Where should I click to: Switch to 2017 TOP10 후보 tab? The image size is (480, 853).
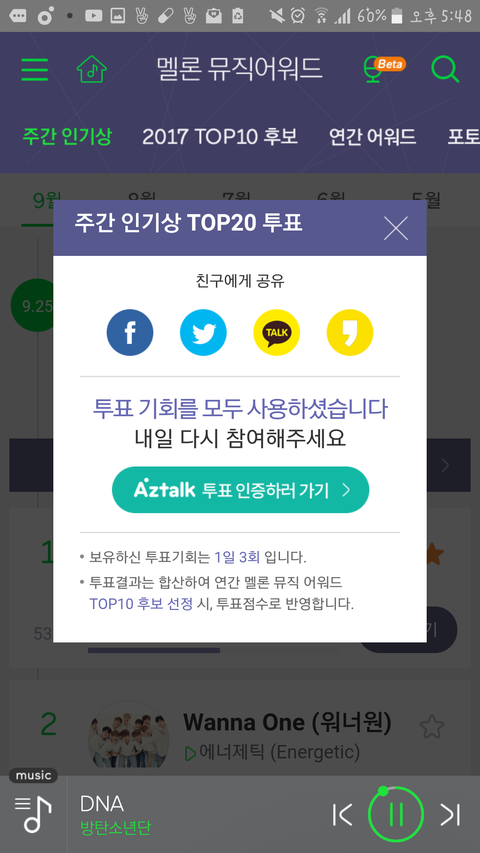(x=220, y=137)
